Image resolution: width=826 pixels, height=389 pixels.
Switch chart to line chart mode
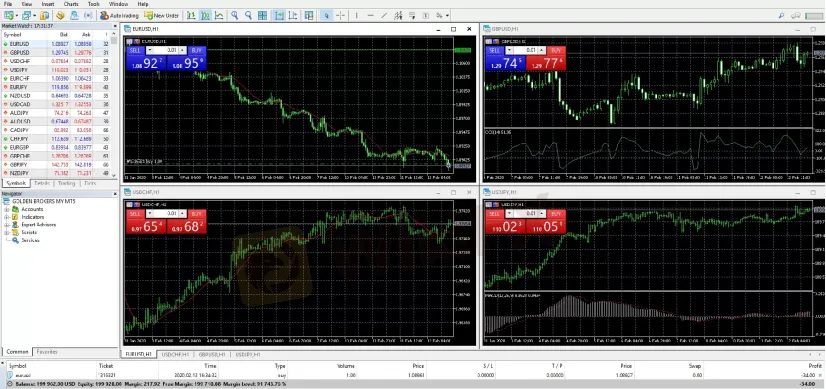pos(219,16)
